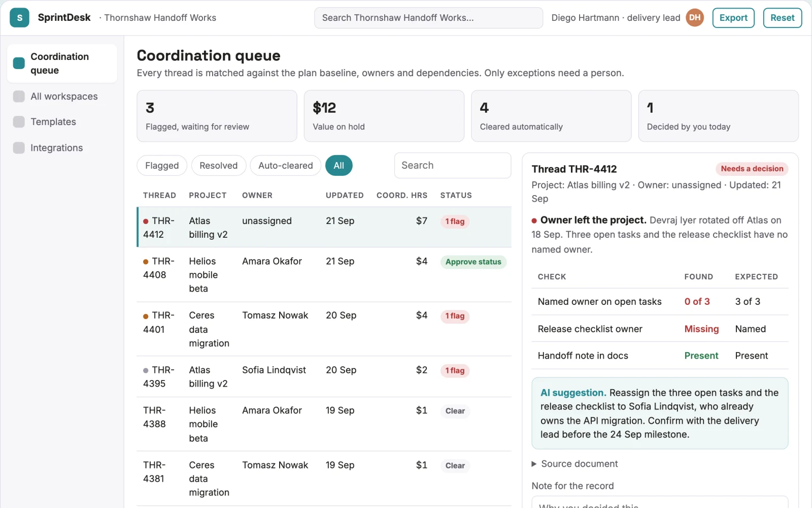Click the UPDATED column header
This screenshot has height=508, width=812.
pyautogui.click(x=345, y=196)
